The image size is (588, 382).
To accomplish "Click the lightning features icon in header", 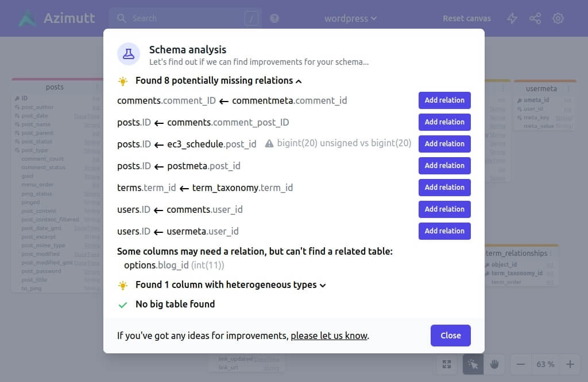I will point(512,18).
